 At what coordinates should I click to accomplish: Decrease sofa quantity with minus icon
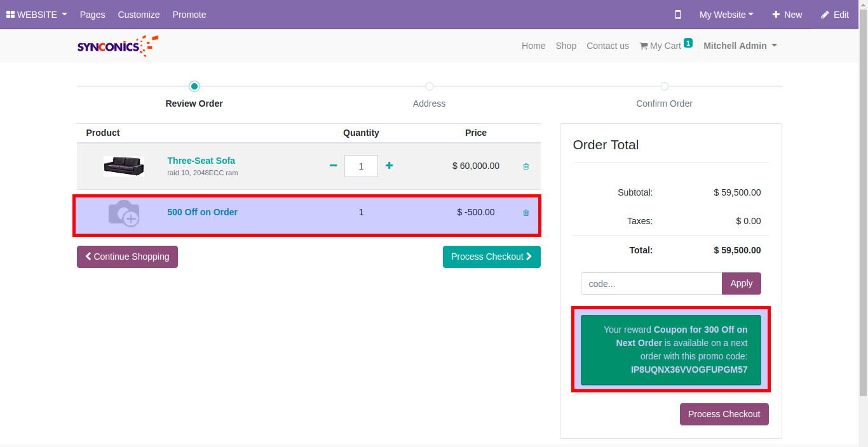click(333, 166)
